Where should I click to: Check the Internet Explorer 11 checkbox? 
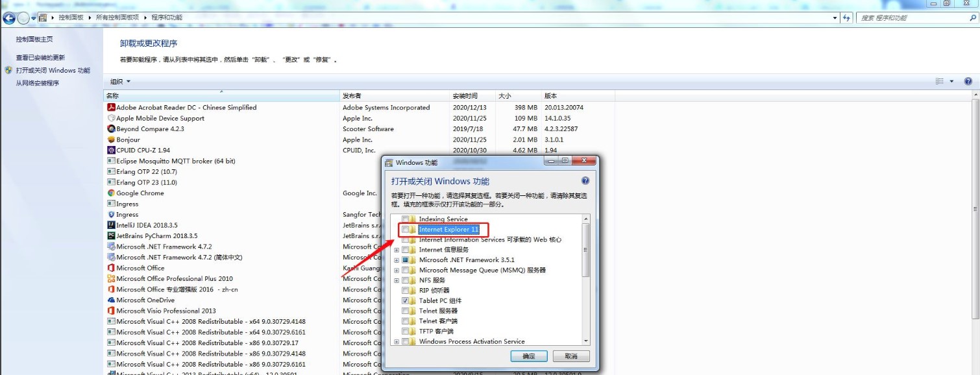click(406, 229)
